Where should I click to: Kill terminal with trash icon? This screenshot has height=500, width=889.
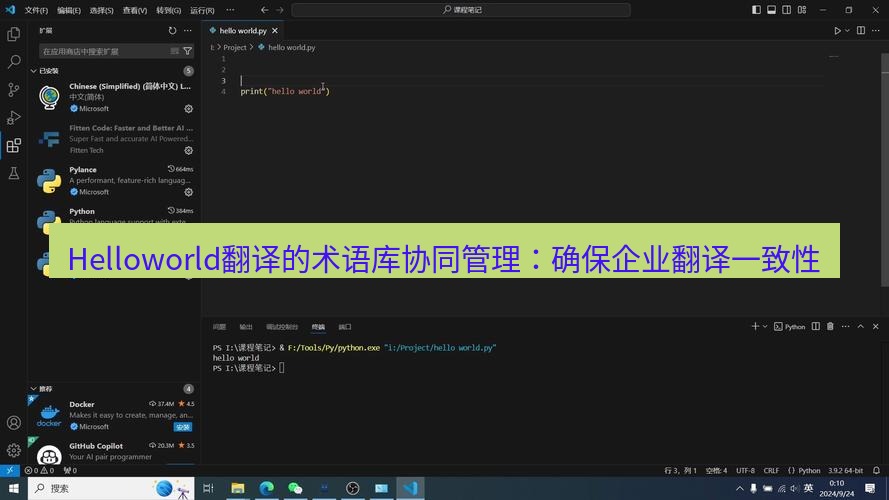831,327
